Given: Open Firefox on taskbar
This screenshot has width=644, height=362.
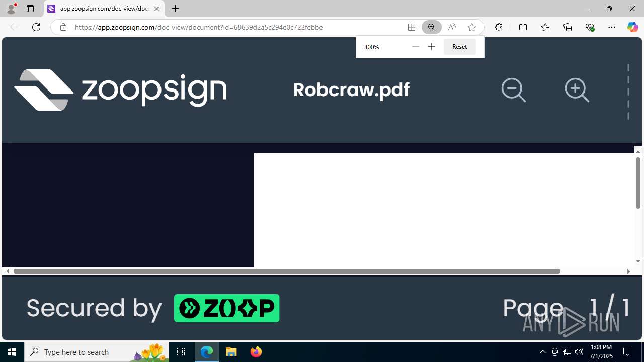Looking at the screenshot, I should tap(256, 352).
